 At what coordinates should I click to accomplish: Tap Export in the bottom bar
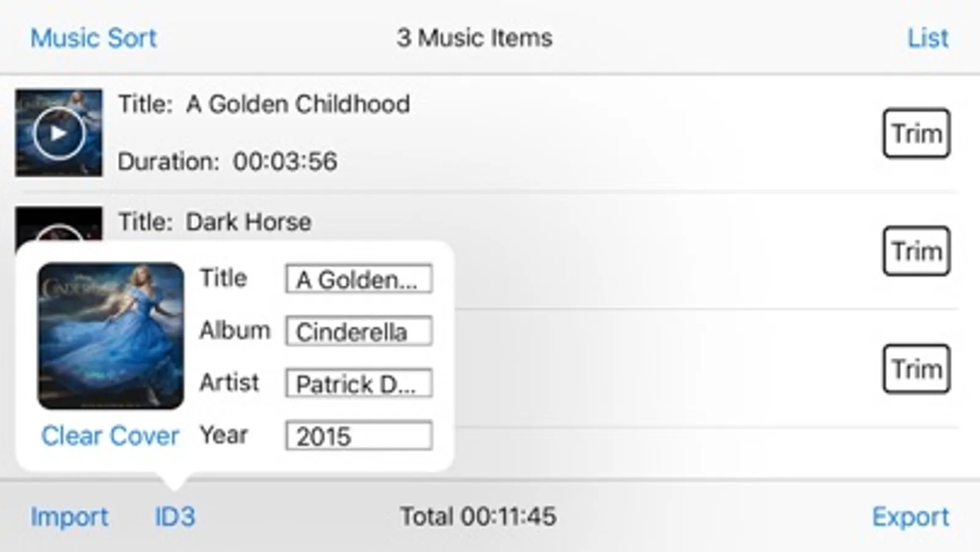(910, 517)
